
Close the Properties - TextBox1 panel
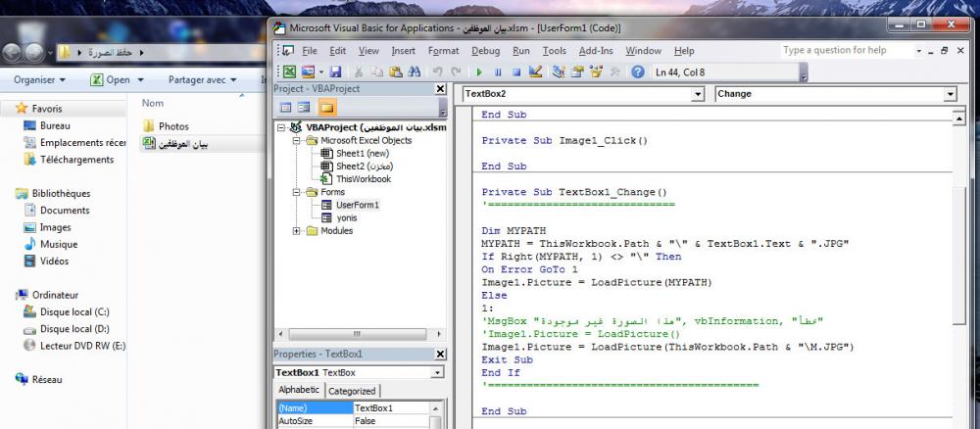pyautogui.click(x=440, y=354)
